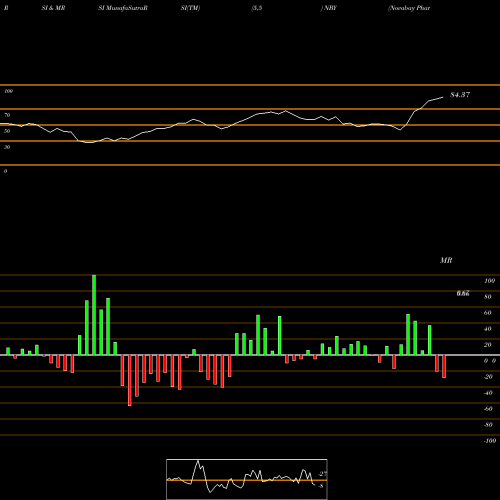Click the '70' level label on RSI axis
This screenshot has height=500, width=500.
(x=7, y=115)
